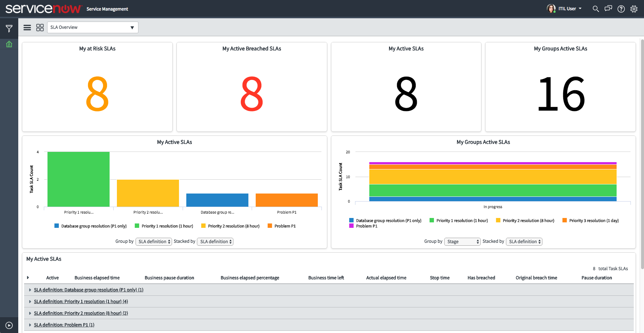Image resolution: width=644 pixels, height=333 pixels.
Task: Open the filter navigator icon
Action: coord(9,28)
